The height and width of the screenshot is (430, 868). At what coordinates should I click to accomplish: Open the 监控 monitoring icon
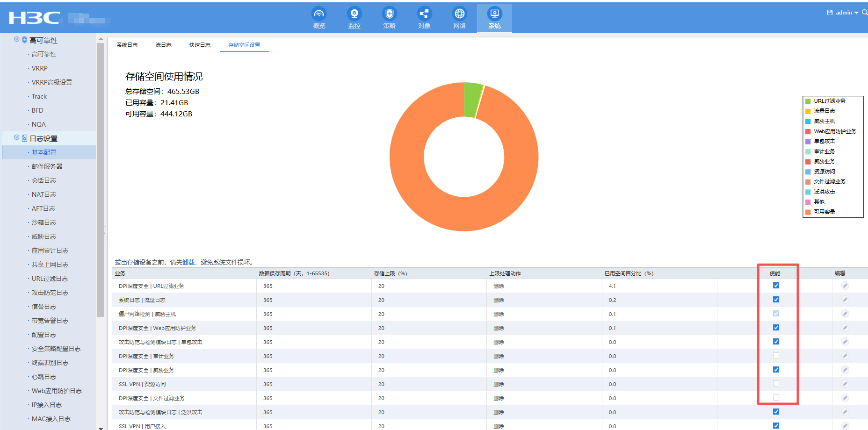[354, 14]
